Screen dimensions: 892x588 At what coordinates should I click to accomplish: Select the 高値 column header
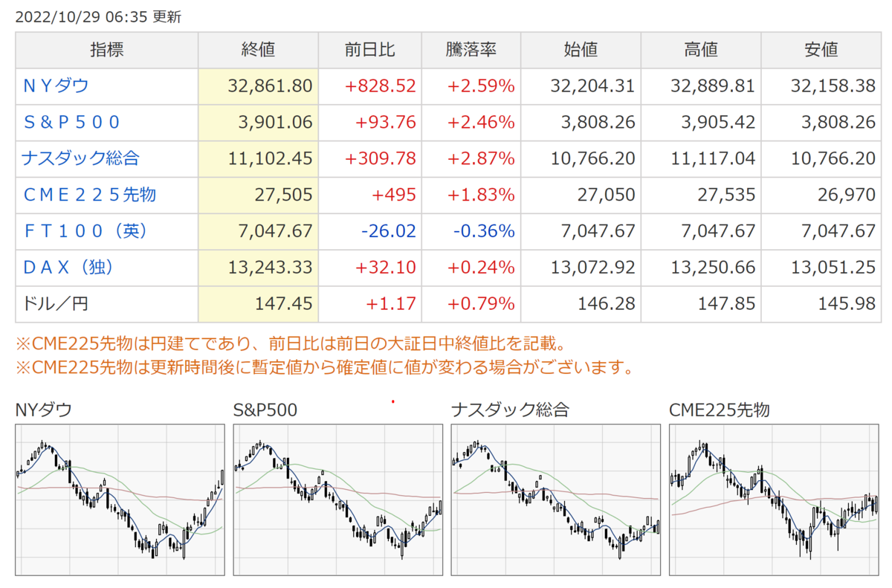pos(700,50)
